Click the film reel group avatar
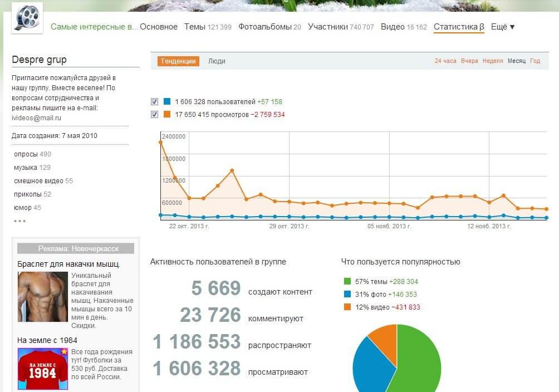Screen dimensions: 559x392 coord(27,18)
